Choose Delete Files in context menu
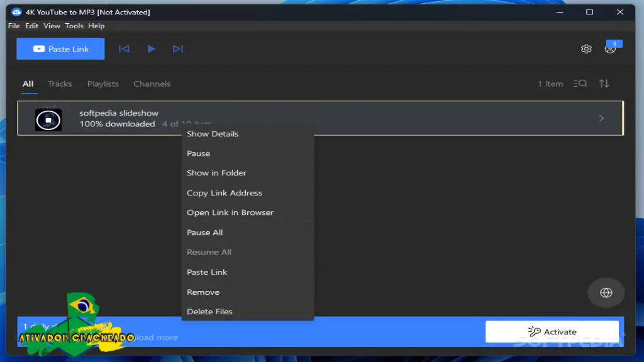The height and width of the screenshot is (362, 644). click(x=248, y=312)
